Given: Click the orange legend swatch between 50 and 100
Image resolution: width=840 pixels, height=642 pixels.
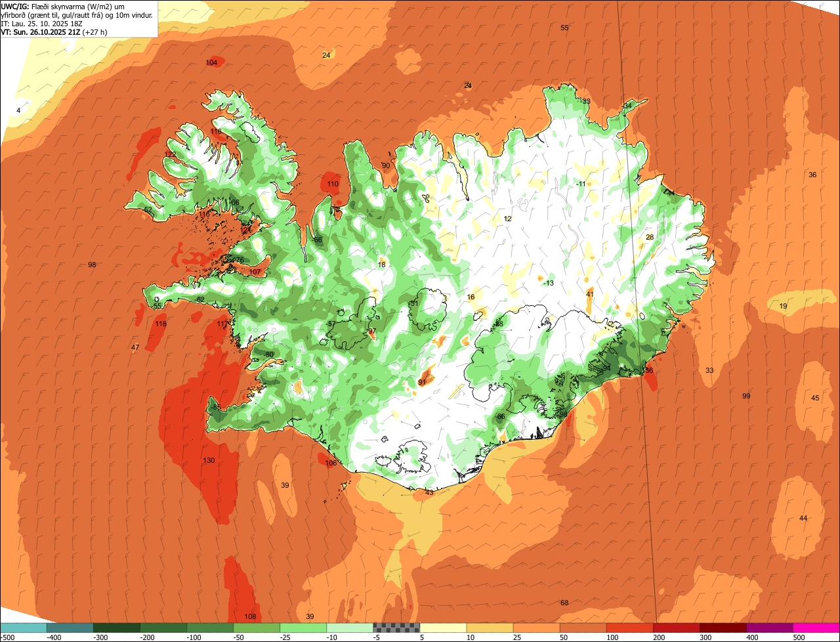Looking at the screenshot, I should point(583,628).
